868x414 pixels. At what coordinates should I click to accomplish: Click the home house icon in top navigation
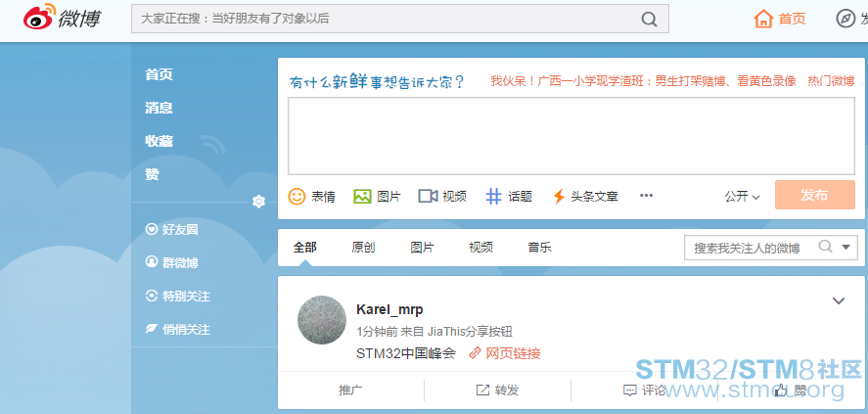[x=763, y=19]
